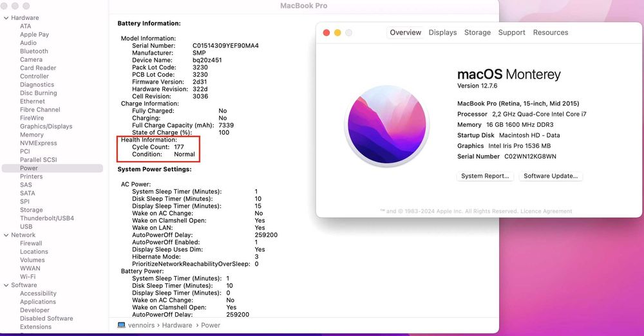Screen dimensions: 644x336
Task: Select Graphics/Displays in the sidebar
Action: point(46,127)
